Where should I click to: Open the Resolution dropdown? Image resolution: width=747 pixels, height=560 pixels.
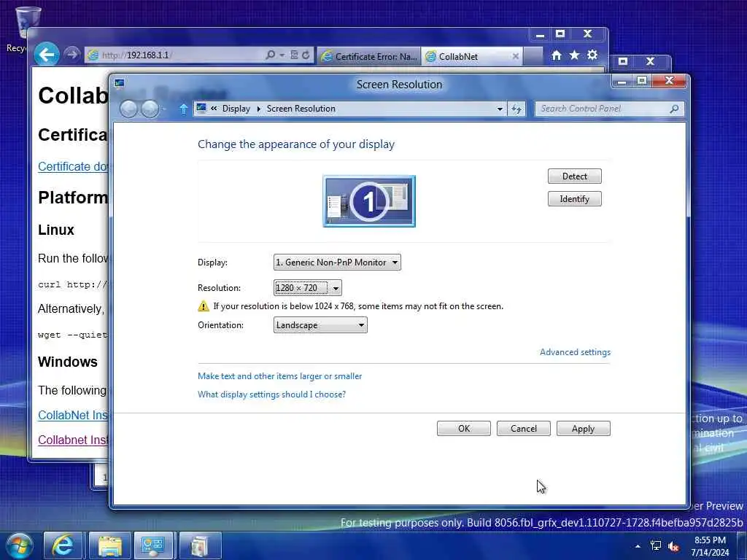tap(308, 287)
